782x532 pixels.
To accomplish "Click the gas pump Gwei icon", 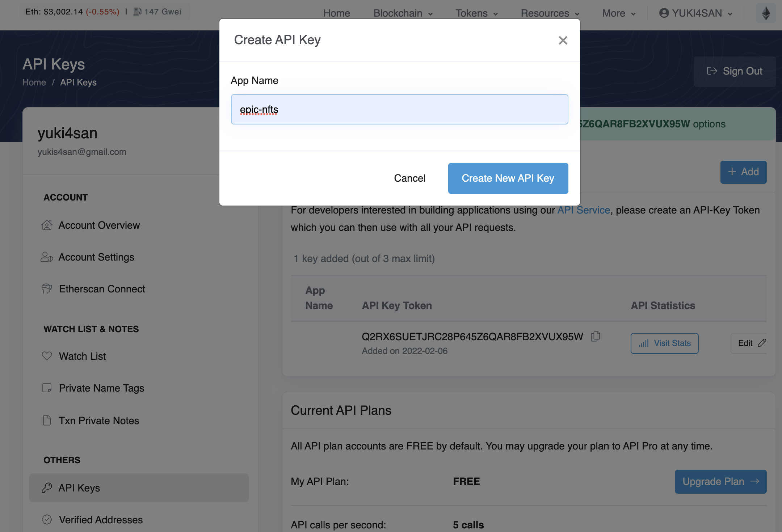I will [x=137, y=12].
